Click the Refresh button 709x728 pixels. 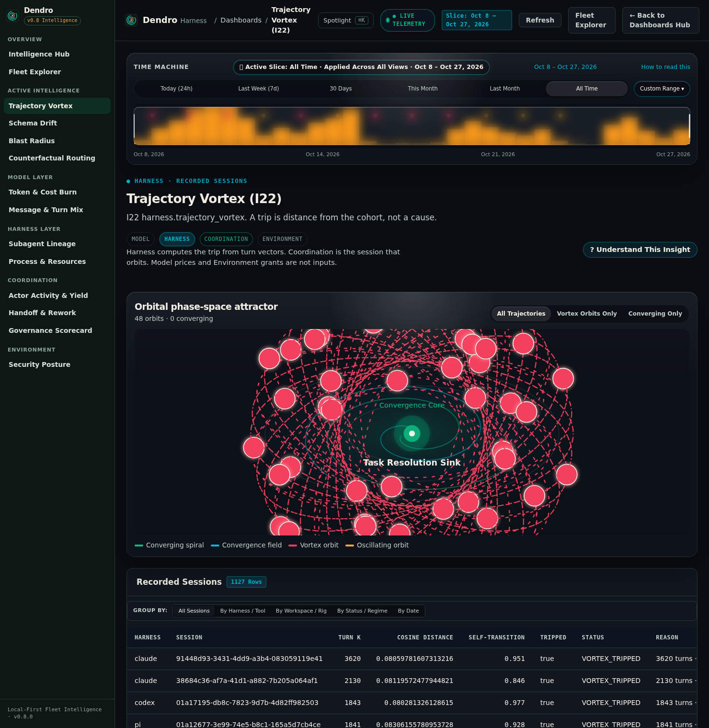[x=540, y=20]
